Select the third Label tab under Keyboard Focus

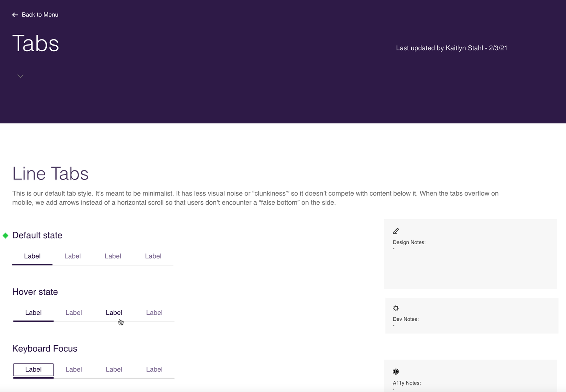point(114,370)
